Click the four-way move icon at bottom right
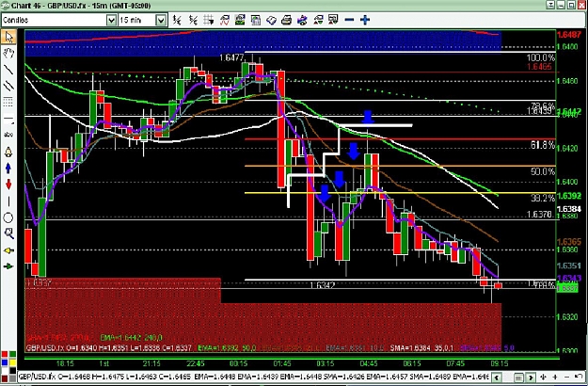This screenshot has width=588, height=386. tap(544, 377)
